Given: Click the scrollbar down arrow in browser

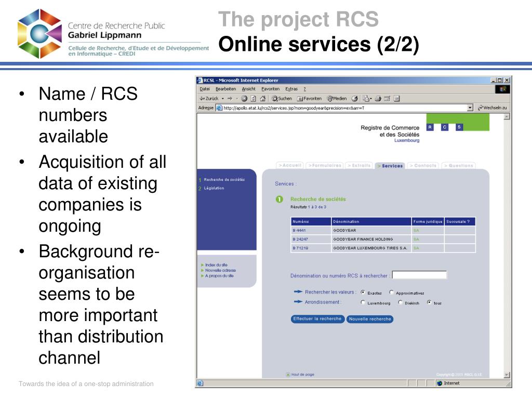Looking at the screenshot, I should 507,375.
